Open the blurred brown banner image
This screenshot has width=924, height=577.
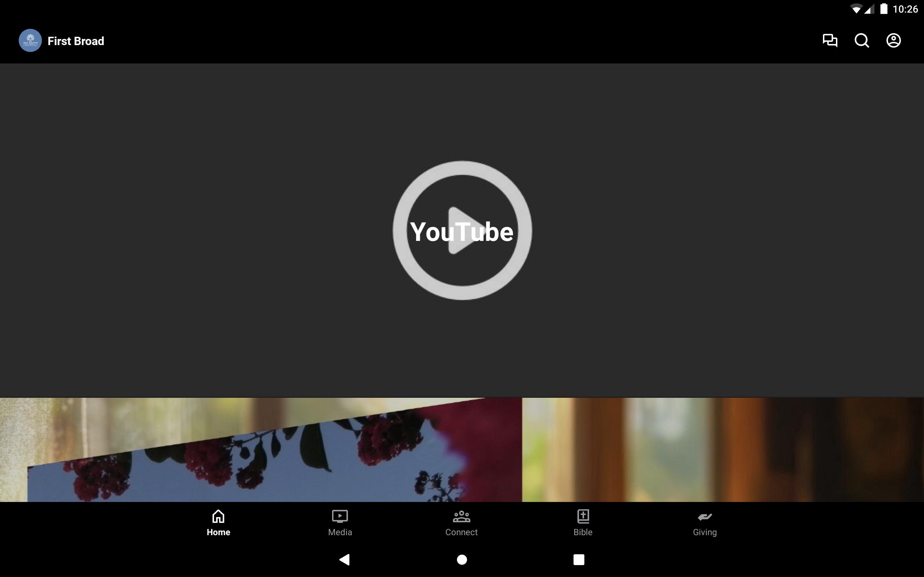[x=722, y=450]
